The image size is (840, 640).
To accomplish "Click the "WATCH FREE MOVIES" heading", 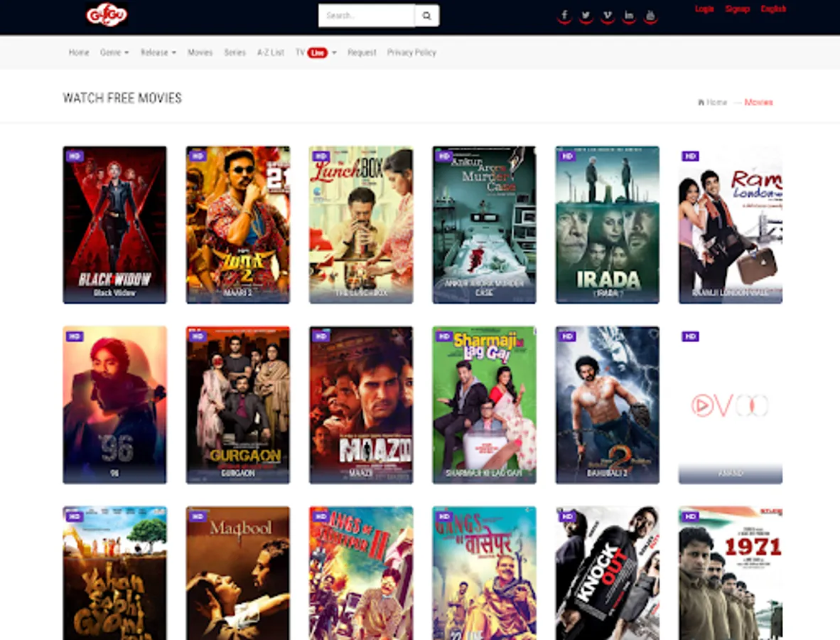I will coord(122,98).
